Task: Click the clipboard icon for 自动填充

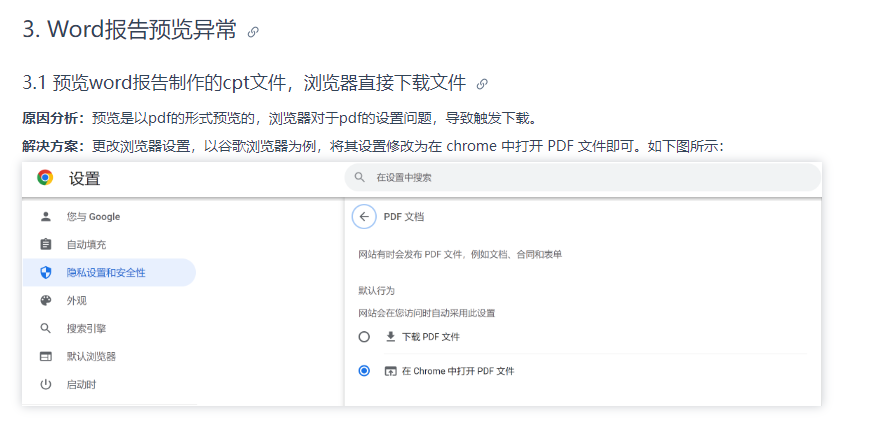Action: click(46, 245)
